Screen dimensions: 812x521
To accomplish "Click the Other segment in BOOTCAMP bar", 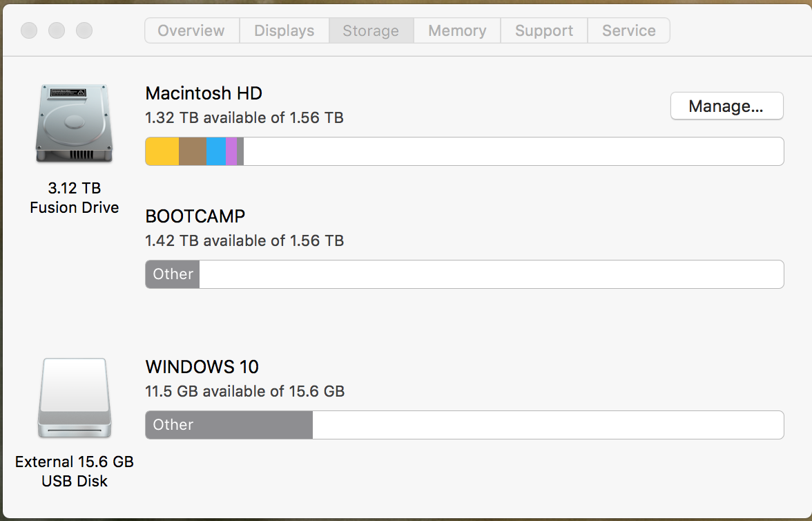I will [x=173, y=274].
